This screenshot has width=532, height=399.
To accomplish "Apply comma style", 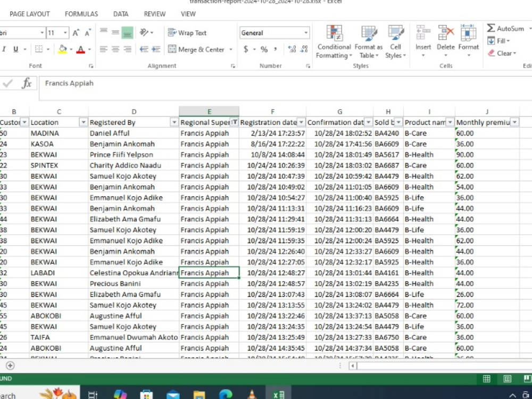I will (x=276, y=49).
